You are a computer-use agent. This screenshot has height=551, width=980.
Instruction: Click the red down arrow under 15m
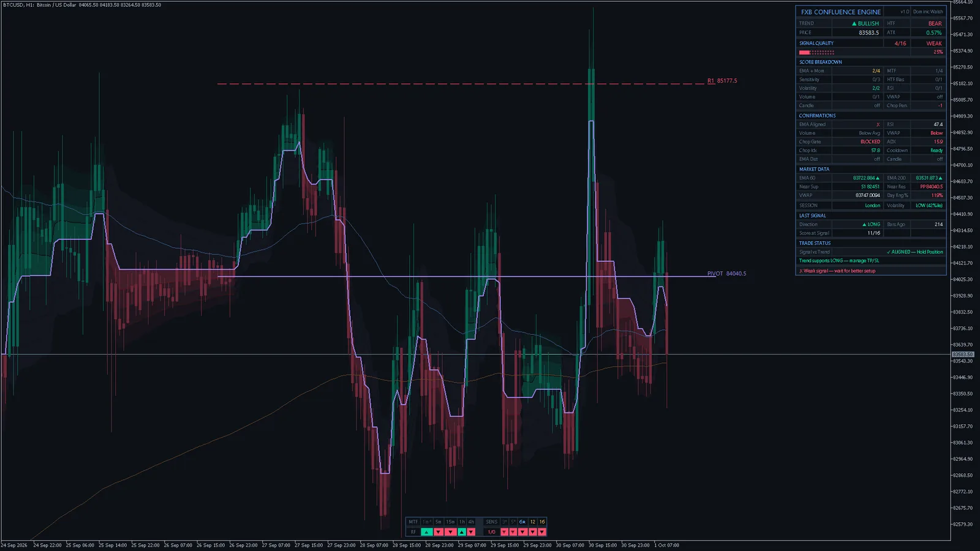(x=450, y=532)
